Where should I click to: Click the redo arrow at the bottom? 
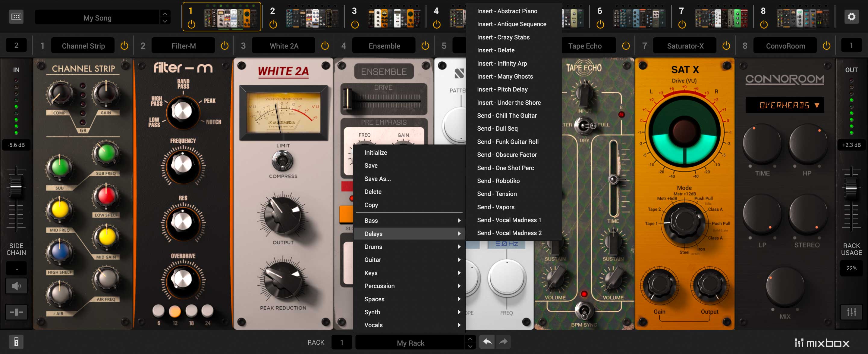pos(503,342)
